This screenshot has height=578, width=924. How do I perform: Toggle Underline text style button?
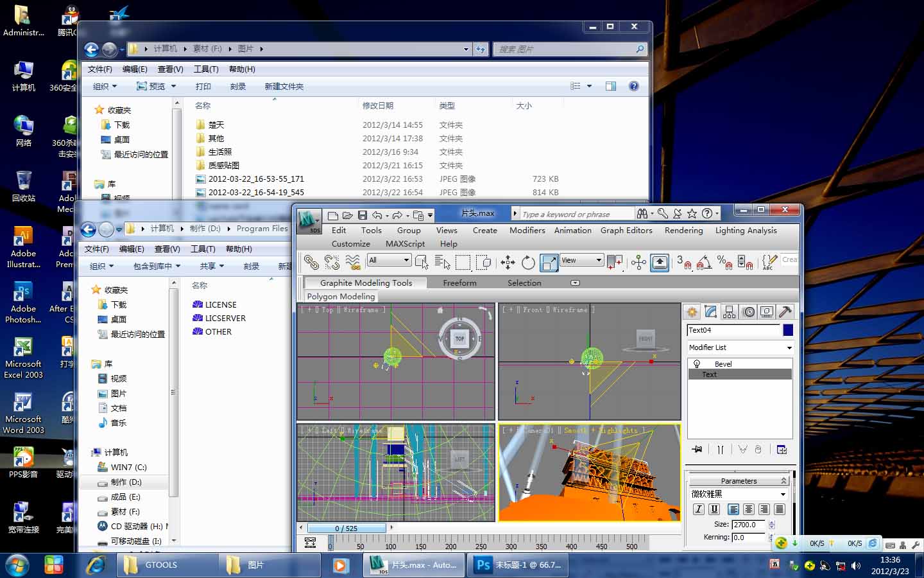pyautogui.click(x=714, y=509)
